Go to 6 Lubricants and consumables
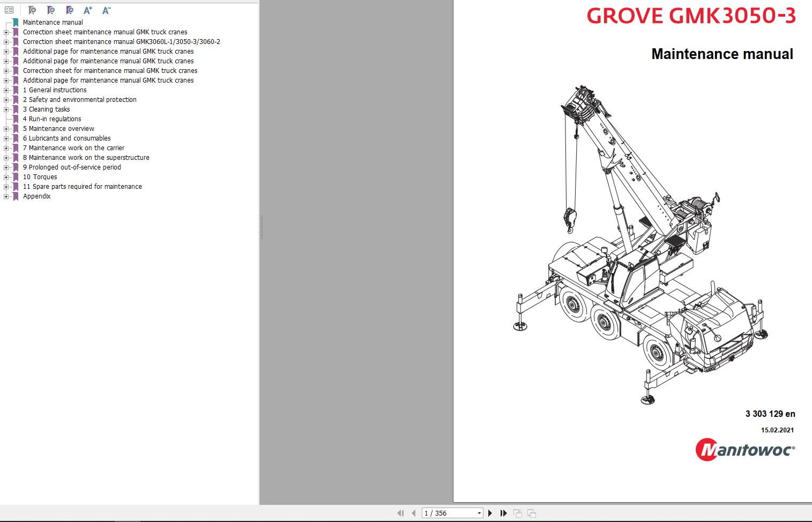The image size is (812, 522). 67,138
